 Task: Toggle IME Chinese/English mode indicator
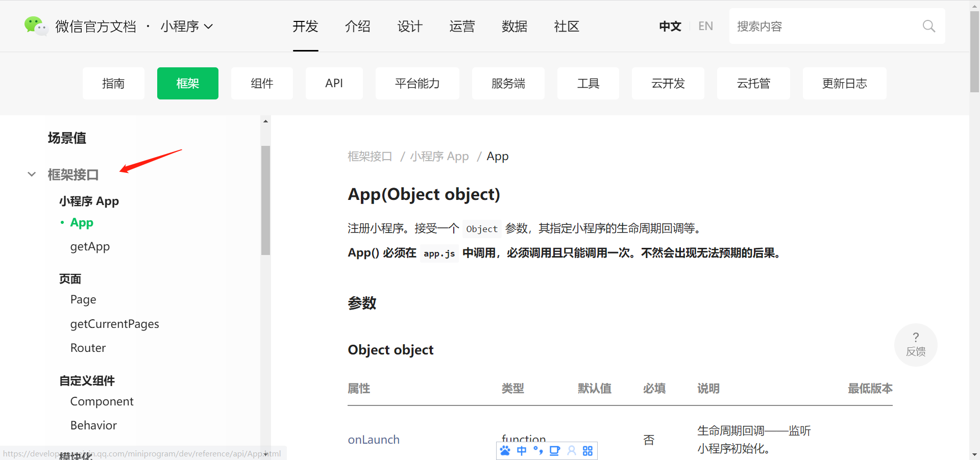click(522, 451)
